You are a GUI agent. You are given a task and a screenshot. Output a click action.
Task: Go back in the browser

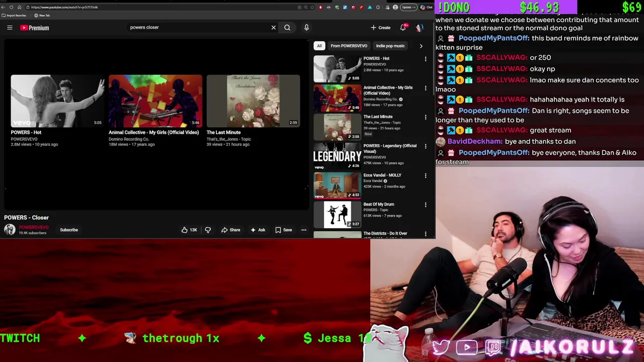[x=4, y=7]
